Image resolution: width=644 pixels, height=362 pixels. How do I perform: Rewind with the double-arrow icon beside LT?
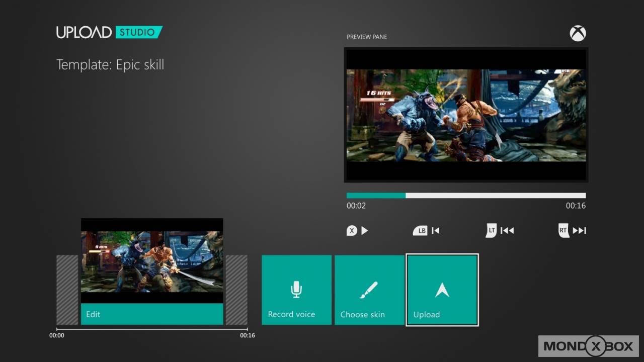[507, 231]
